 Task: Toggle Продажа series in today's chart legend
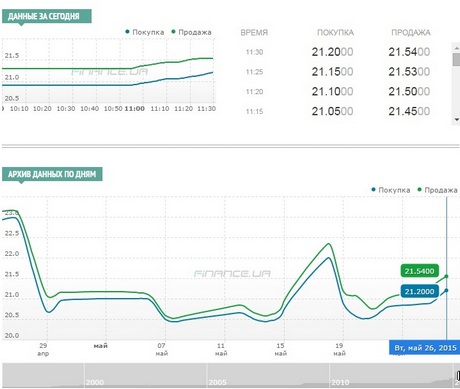[x=191, y=32]
